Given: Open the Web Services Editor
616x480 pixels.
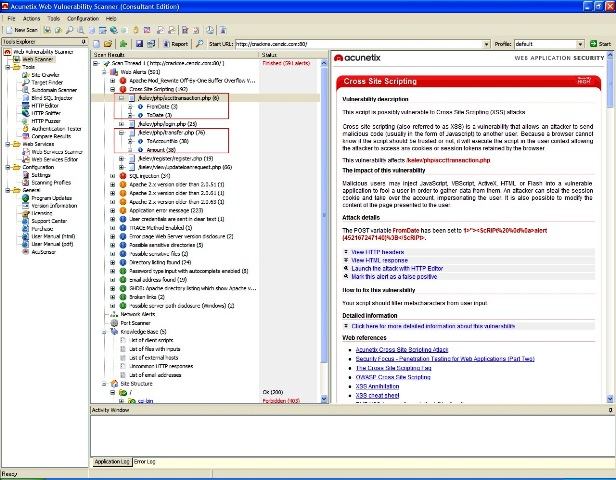Looking at the screenshot, I should click(x=54, y=159).
